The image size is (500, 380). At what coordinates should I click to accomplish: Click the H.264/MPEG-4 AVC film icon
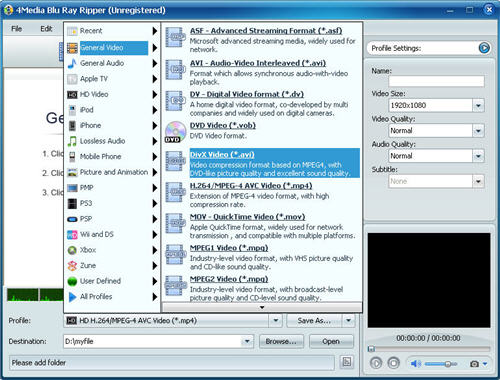coord(175,192)
